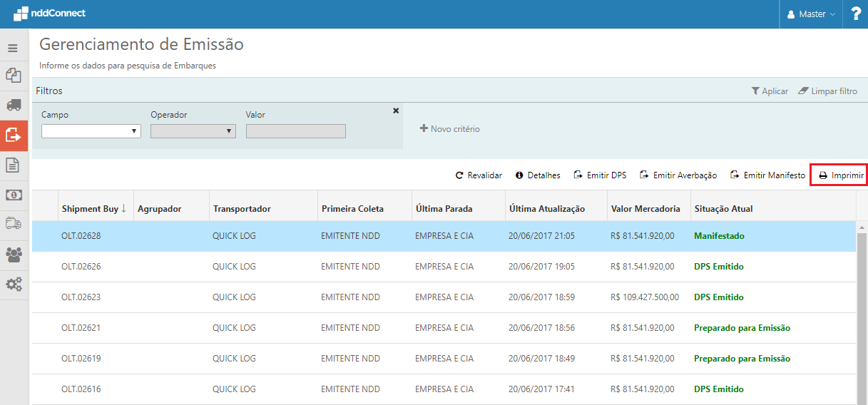Click Limpar filtro button
Viewport: 868px width, 405px height.
pyautogui.click(x=827, y=91)
